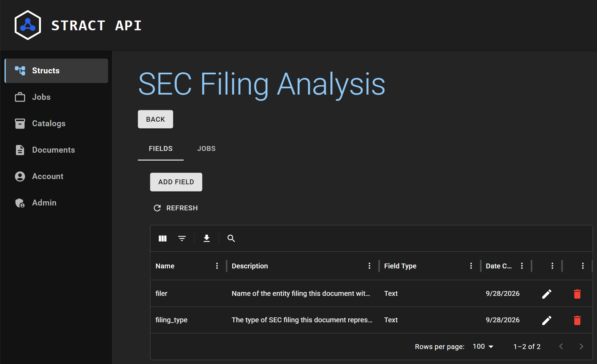Switch to the Jobs tab
This screenshot has width=597, height=364.
pos(207,148)
